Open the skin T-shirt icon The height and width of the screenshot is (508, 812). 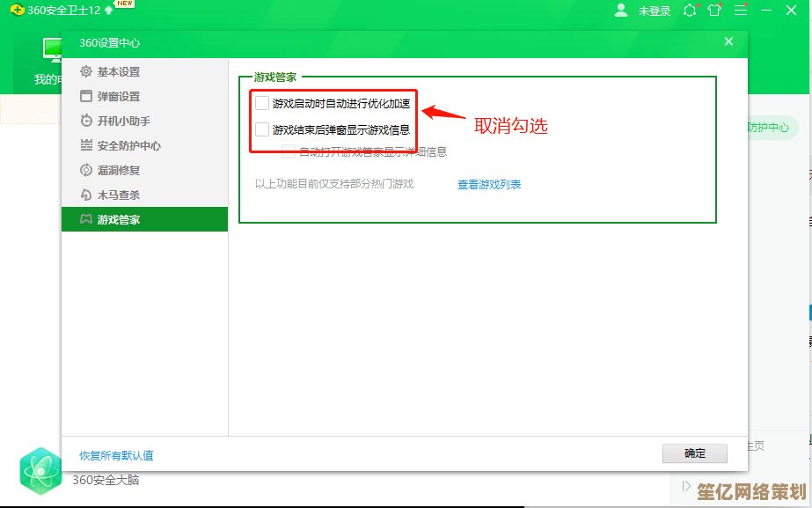(714, 11)
